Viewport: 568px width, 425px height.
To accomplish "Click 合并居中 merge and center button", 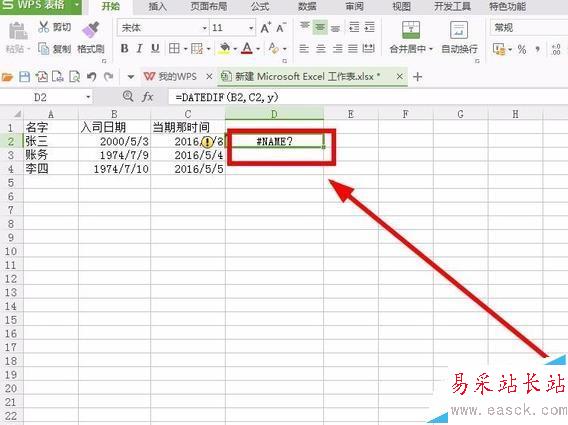I will 411,37.
